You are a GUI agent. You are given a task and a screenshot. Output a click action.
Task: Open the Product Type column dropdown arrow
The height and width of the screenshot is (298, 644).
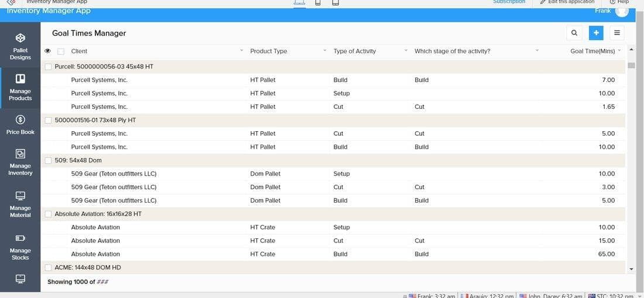pyautogui.click(x=325, y=50)
